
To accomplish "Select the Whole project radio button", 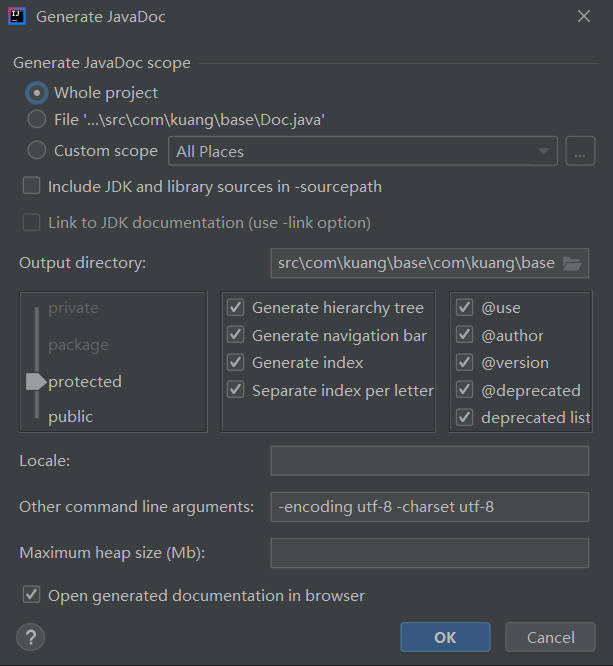I will point(37,93).
